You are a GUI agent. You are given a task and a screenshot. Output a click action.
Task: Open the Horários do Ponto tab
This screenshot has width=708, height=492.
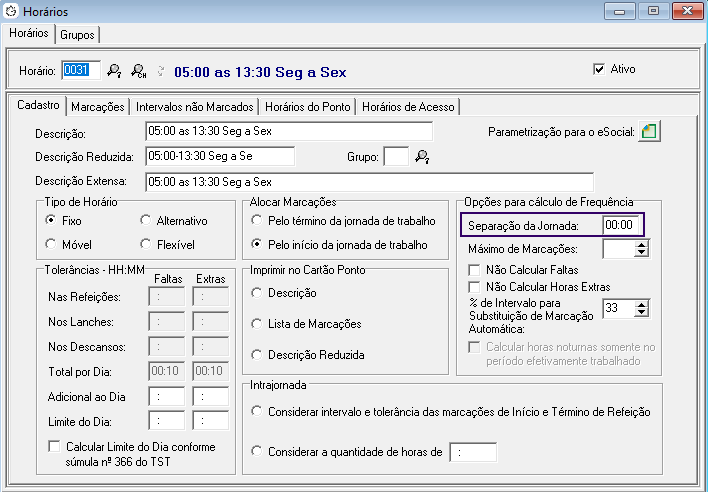307,106
